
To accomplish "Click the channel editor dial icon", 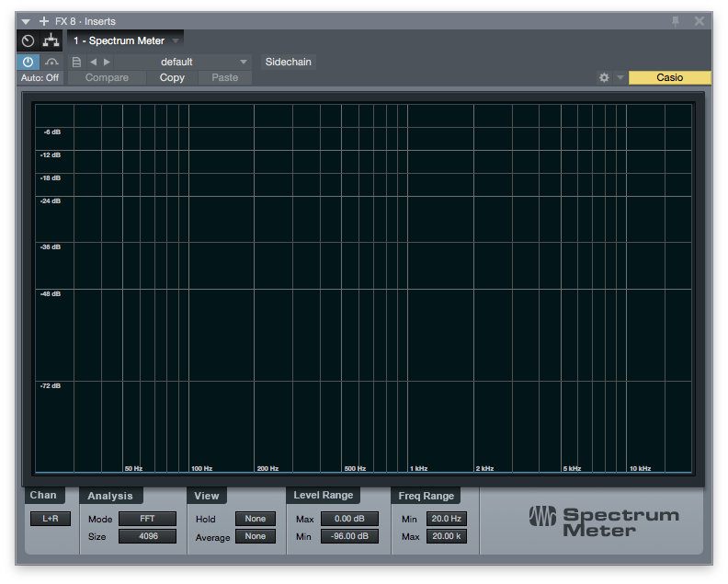I will coord(28,41).
